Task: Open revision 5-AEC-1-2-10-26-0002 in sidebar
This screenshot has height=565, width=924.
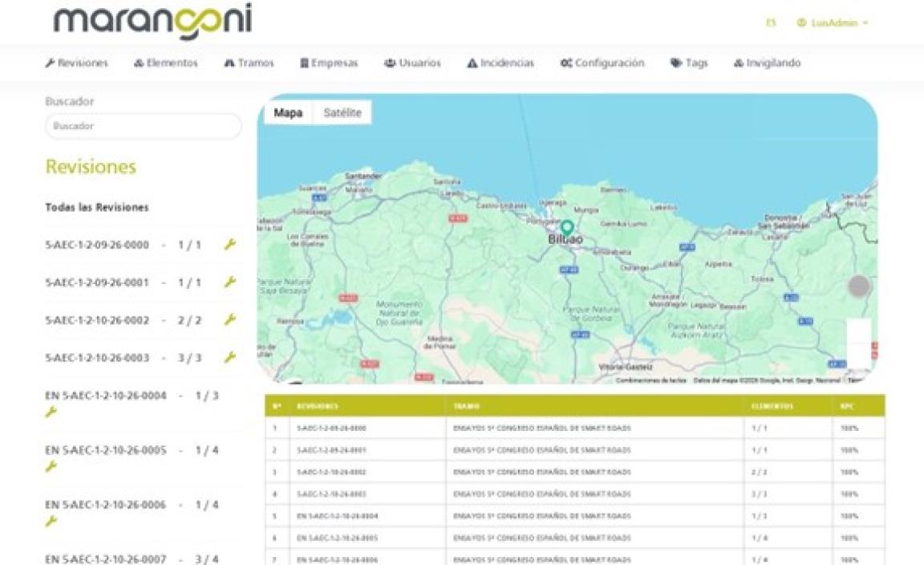Action: 97,320
